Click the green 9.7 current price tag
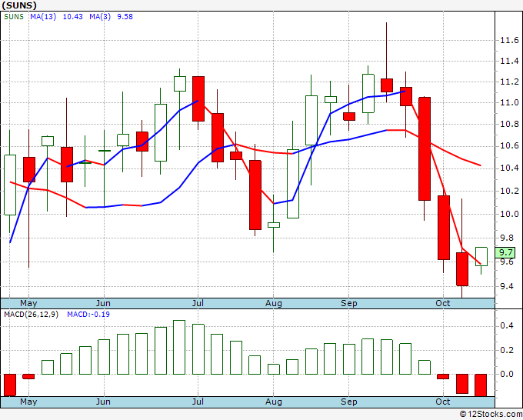523x420 pixels. [x=505, y=252]
